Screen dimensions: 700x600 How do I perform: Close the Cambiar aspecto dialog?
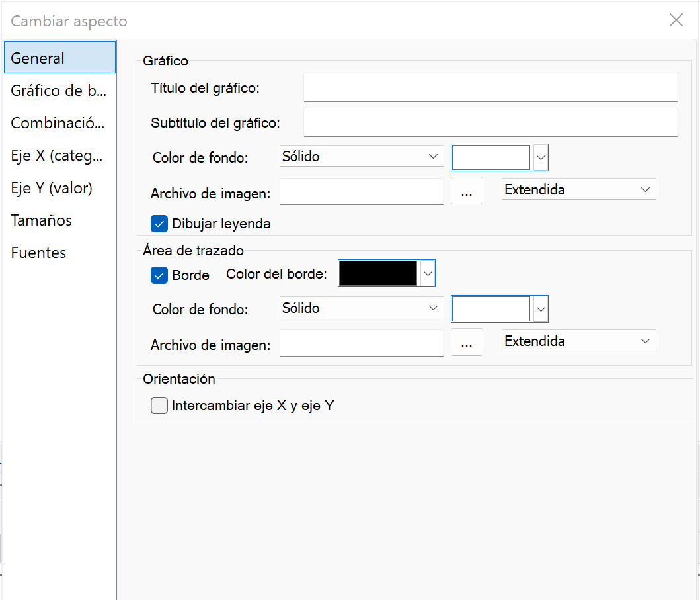[676, 21]
